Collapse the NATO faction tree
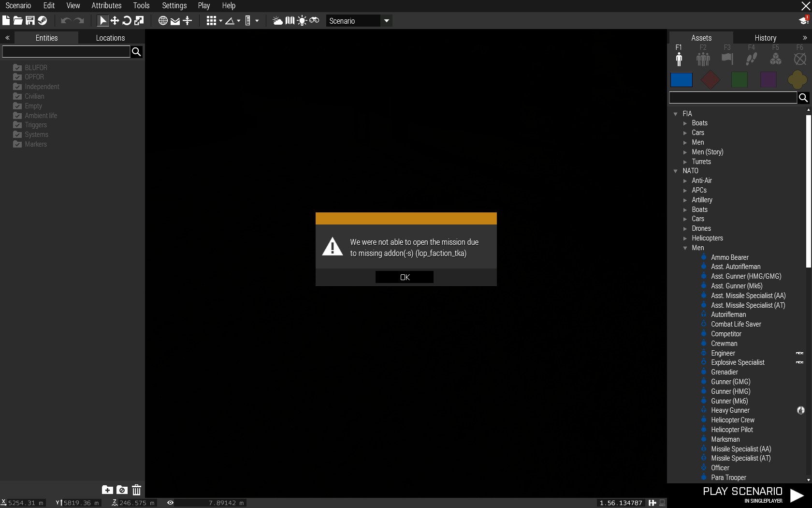The height and width of the screenshot is (508, 812). pos(676,171)
